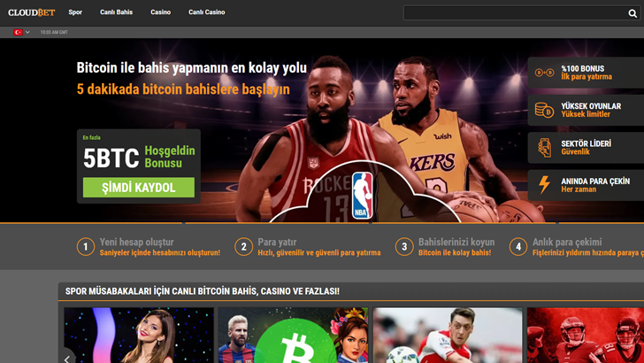Click the Yüksek Oyunlar bitcoin stack icon

coord(545,110)
